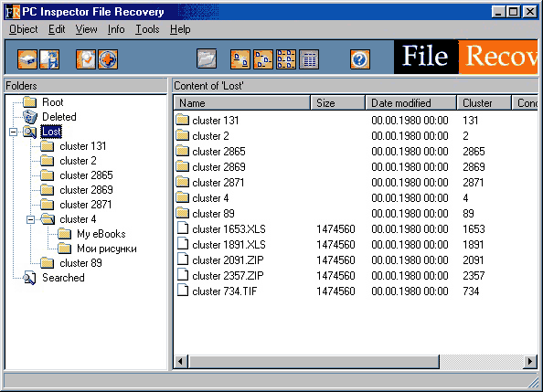Click folder icon of My eBooks in tree
This screenshot has width=543, height=392.
tap(65, 234)
